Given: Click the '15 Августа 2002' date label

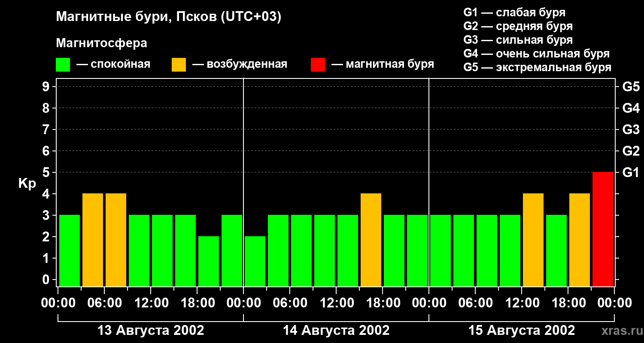Looking at the screenshot, I should point(522,331).
